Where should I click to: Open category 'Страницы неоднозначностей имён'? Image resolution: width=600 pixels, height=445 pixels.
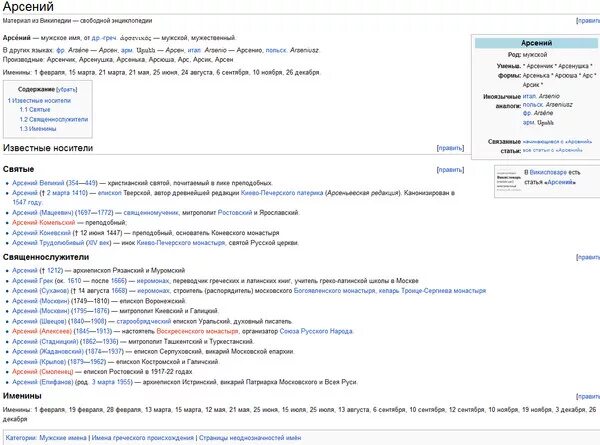(x=250, y=438)
